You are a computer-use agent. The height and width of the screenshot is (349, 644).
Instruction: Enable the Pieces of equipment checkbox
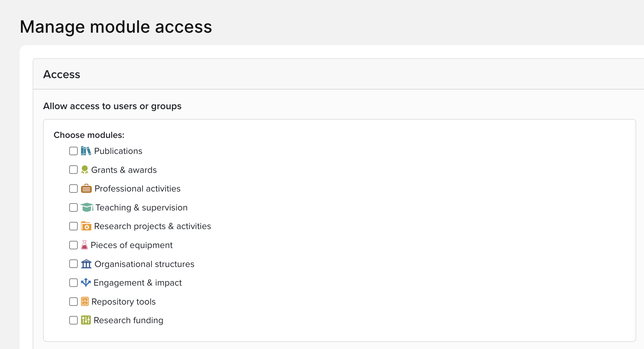pos(73,245)
